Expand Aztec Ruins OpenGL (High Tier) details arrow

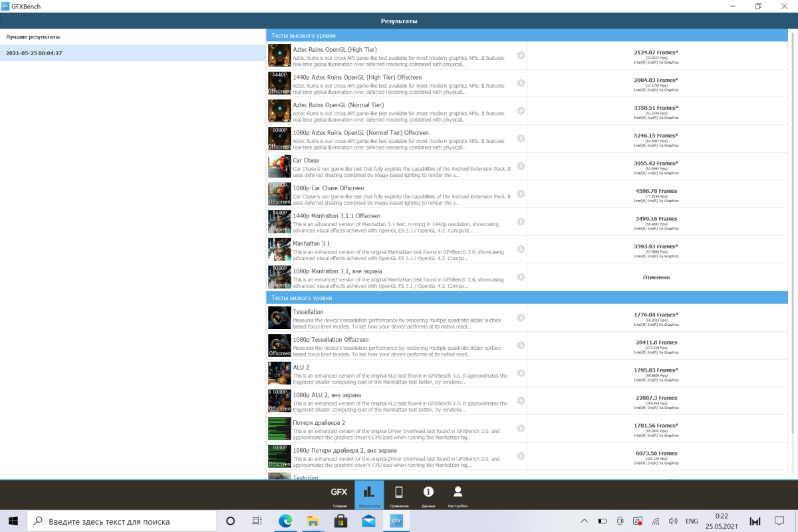tap(521, 55)
